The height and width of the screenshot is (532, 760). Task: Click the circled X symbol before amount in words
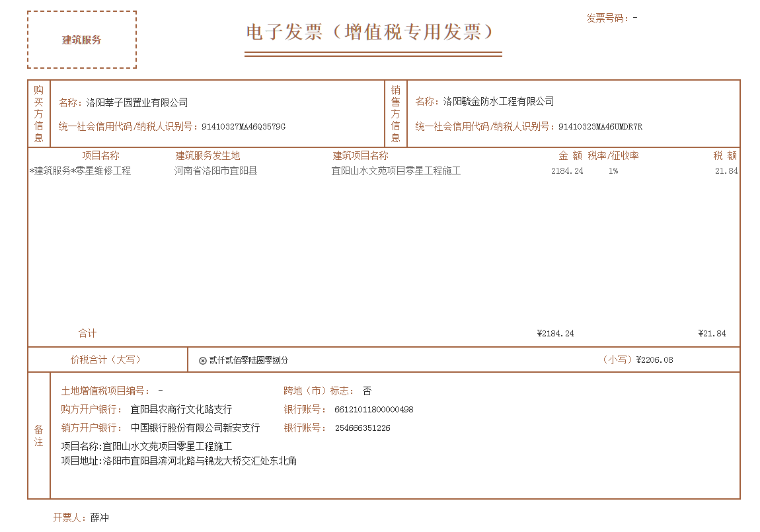(x=203, y=361)
